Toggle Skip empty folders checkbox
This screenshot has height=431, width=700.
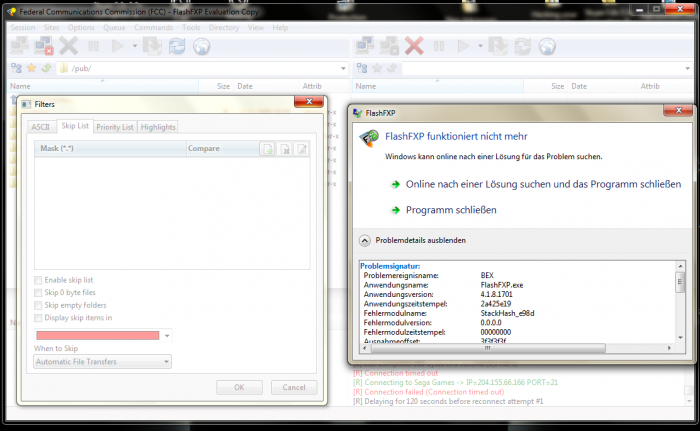tap(38, 305)
